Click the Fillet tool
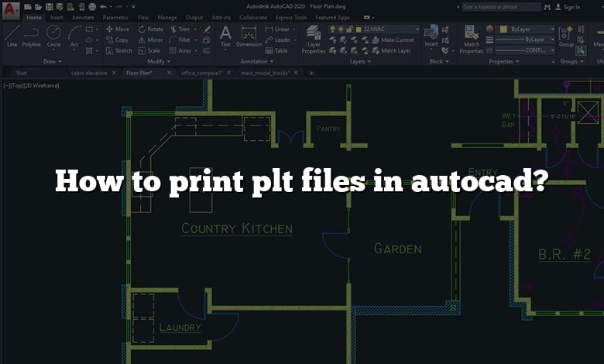The height and width of the screenshot is (364, 604). (x=180, y=39)
